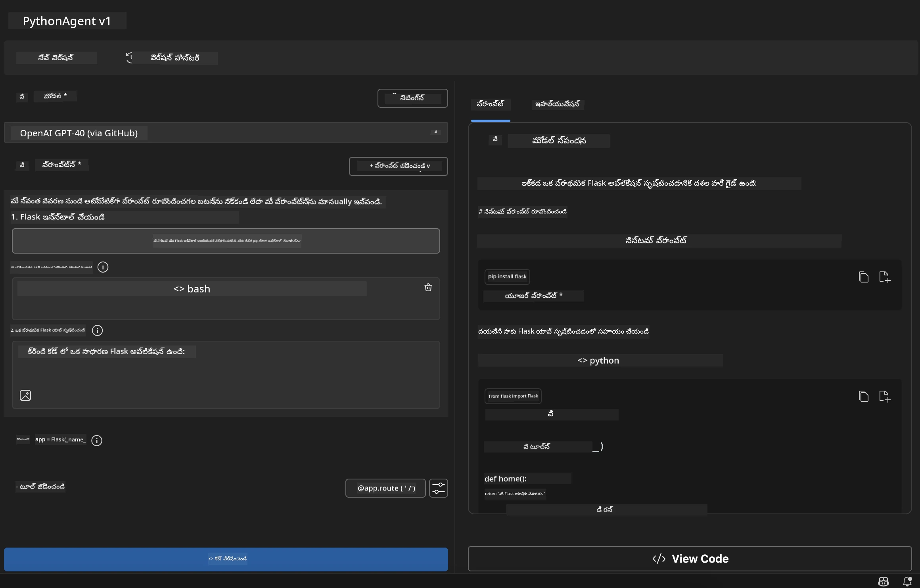This screenshot has height=588, width=920.
Task: Insert pip install flask code into new file
Action: (885, 277)
